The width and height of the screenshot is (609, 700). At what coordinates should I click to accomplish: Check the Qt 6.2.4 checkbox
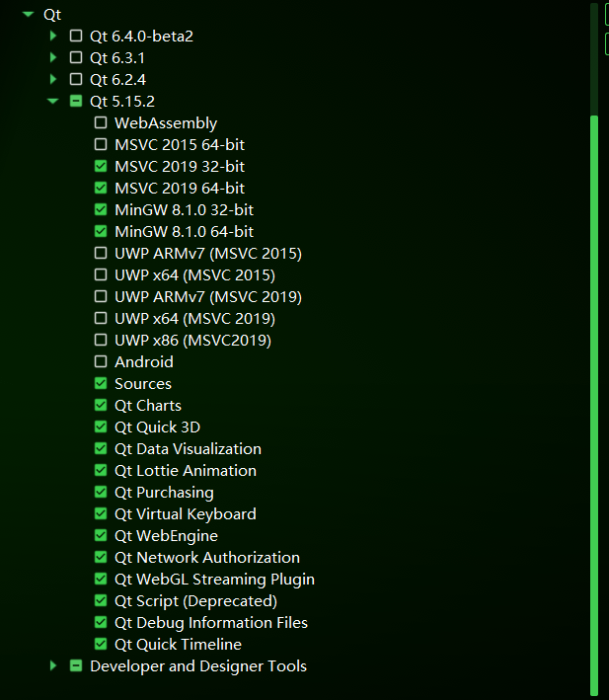76,79
